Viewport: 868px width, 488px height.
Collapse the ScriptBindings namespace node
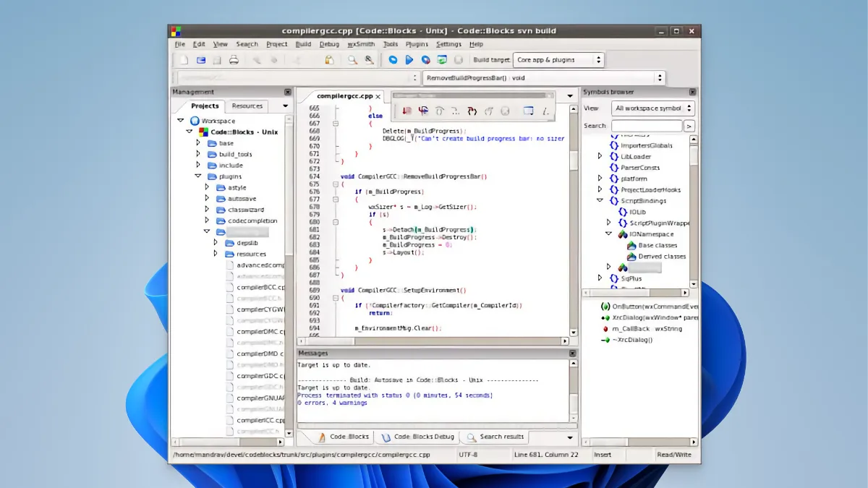pyautogui.click(x=600, y=201)
